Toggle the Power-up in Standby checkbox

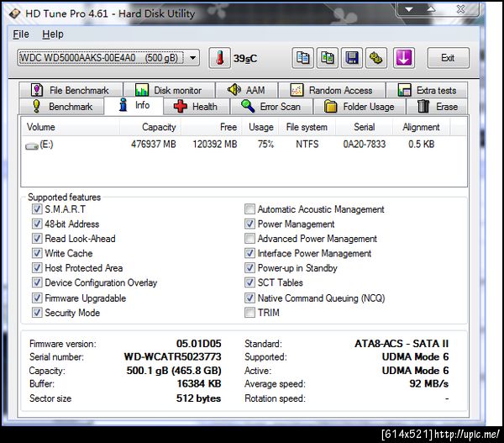coord(249,267)
